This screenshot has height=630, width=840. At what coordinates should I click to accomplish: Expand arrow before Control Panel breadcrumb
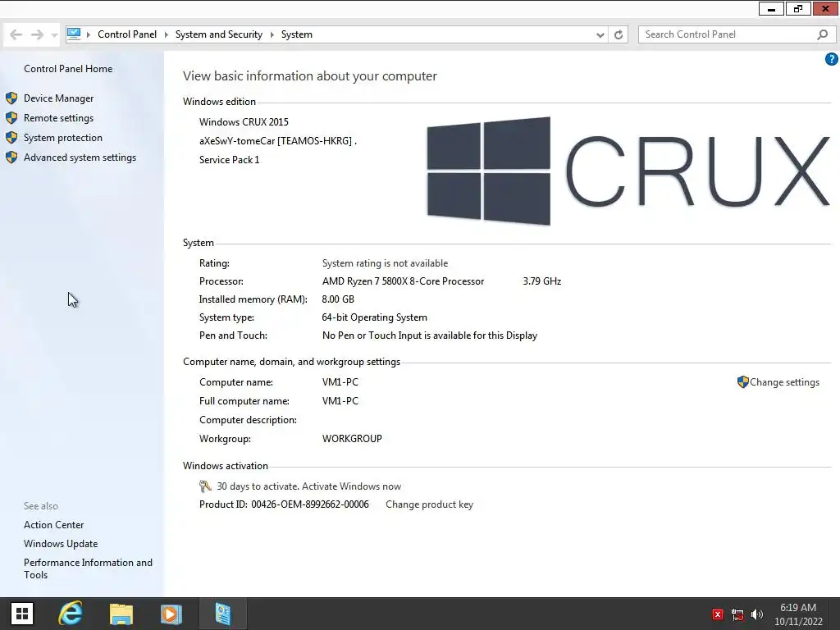(x=89, y=34)
